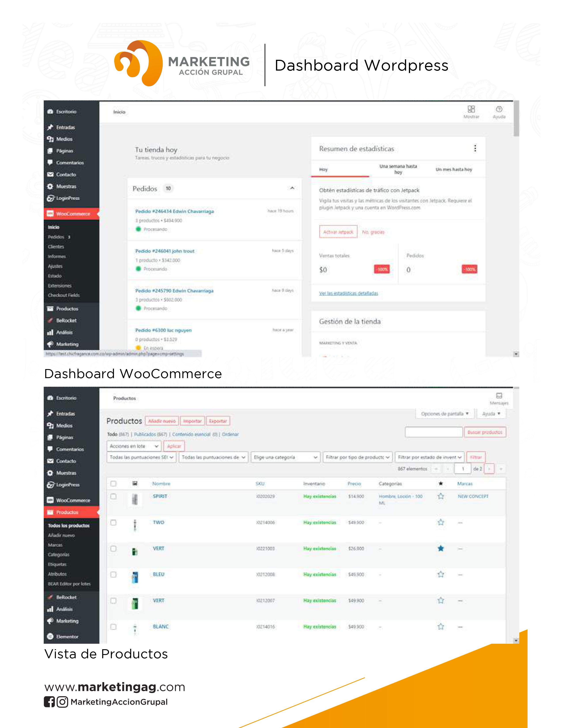
Task: Select Una semana hasta hoy tab
Action: pos(398,169)
